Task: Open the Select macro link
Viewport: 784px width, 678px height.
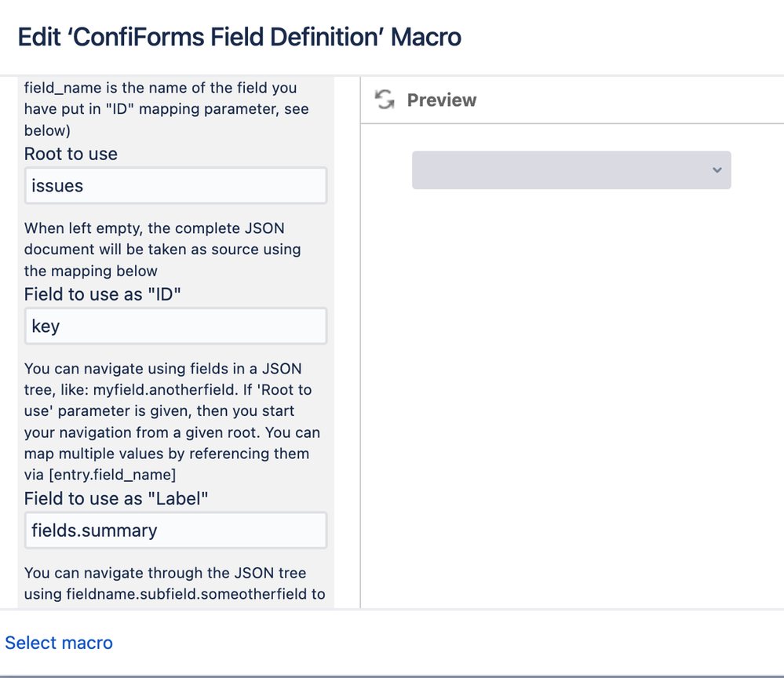Action: [x=59, y=643]
